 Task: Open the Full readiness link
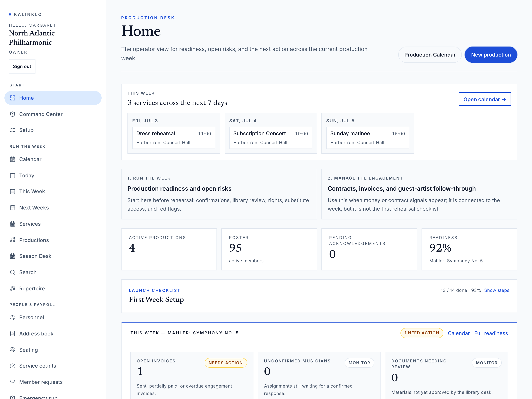pos(491,333)
